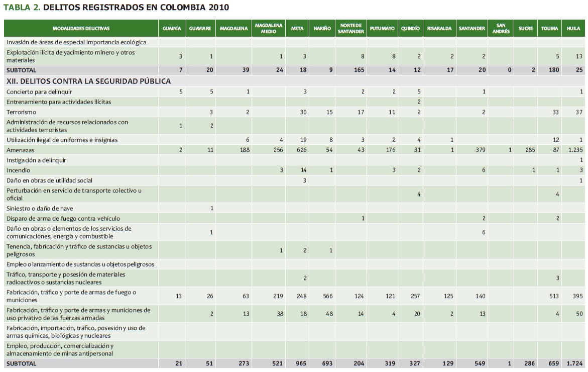
Task: Click the GUAINÍA column header
Action: click(172, 29)
